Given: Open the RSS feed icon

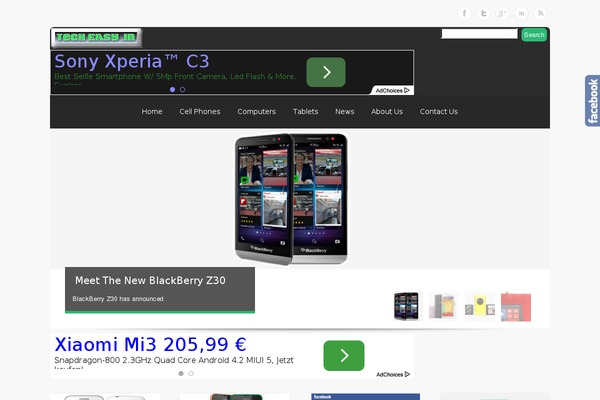Looking at the screenshot, I should (540, 13).
